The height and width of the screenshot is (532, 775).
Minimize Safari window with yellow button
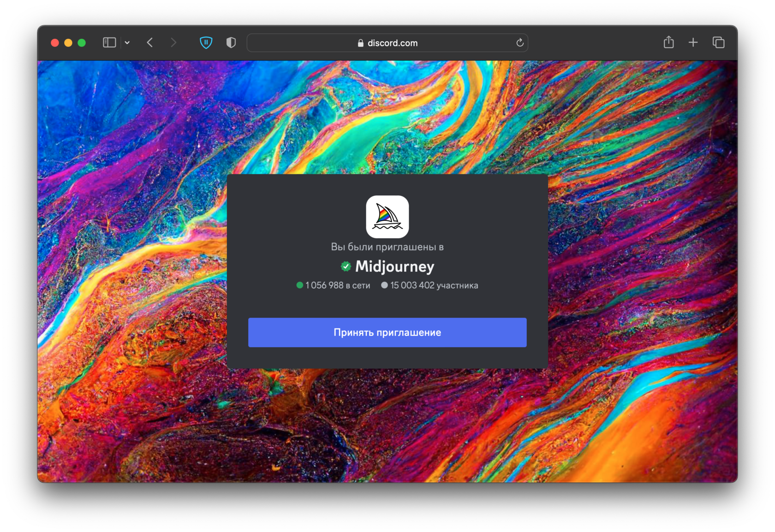pos(68,43)
